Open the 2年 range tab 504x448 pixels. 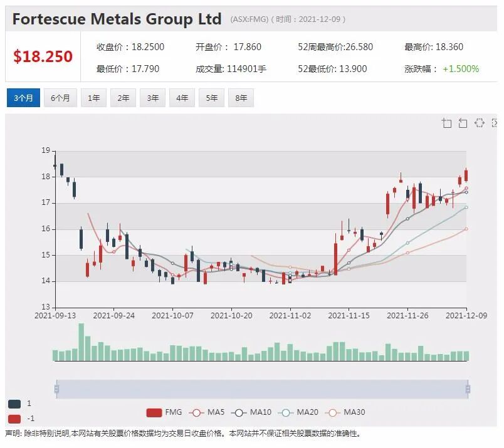123,98
